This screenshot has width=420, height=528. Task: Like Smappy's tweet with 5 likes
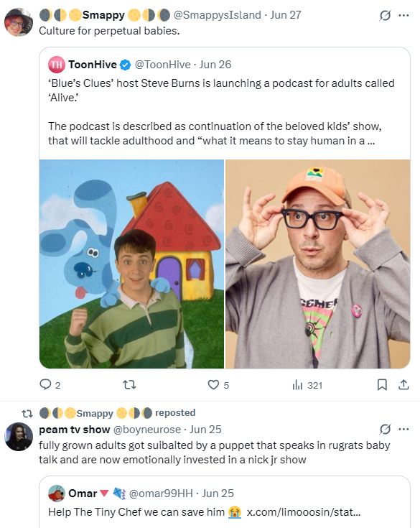(218, 384)
